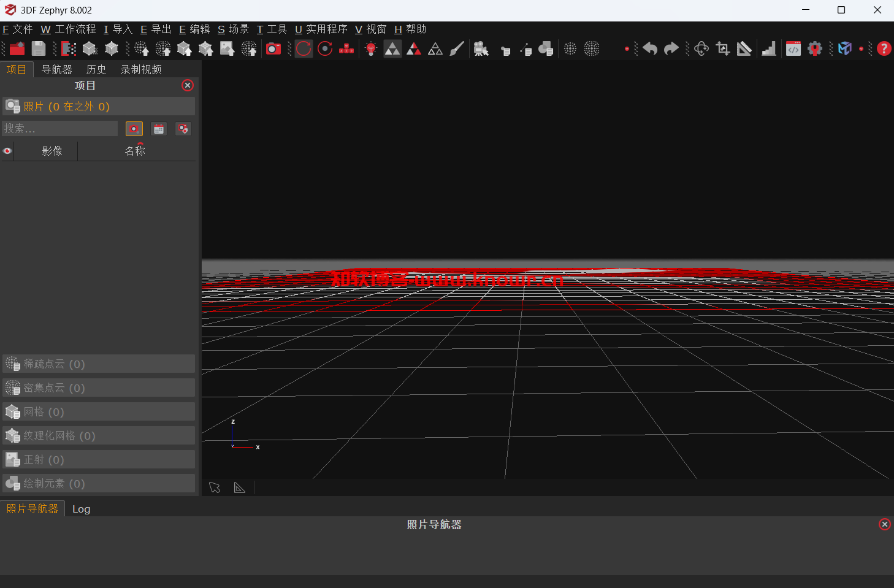Click the rotate object gizmo icon
894x588 pixels.
(x=701, y=49)
